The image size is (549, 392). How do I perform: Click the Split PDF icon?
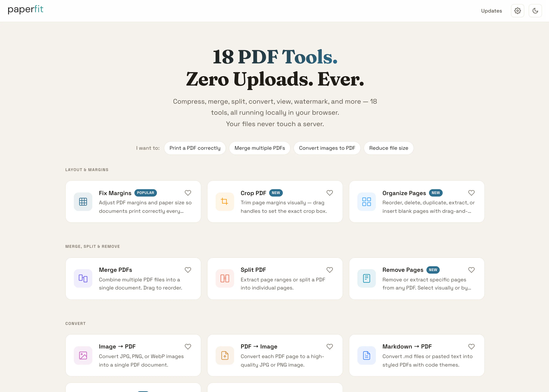tap(225, 278)
